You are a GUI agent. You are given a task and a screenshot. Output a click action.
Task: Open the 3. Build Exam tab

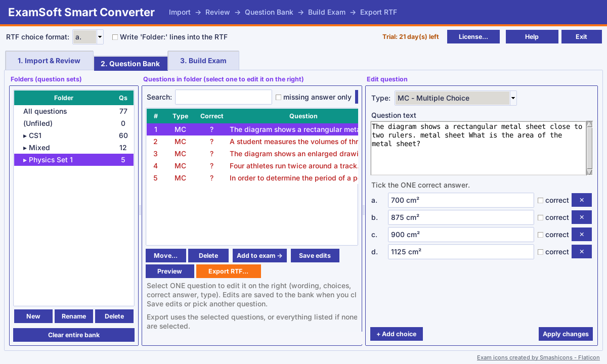tap(203, 61)
